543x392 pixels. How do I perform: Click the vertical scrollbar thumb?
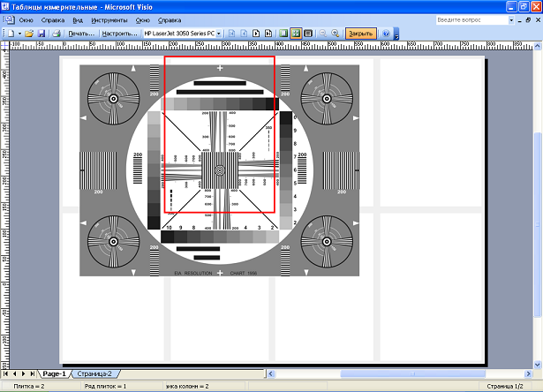(x=538, y=224)
